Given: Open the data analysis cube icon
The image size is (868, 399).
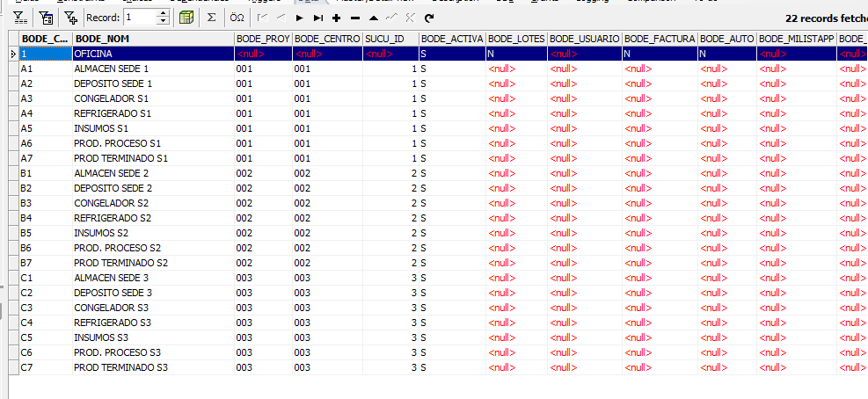Looking at the screenshot, I should (x=186, y=18).
